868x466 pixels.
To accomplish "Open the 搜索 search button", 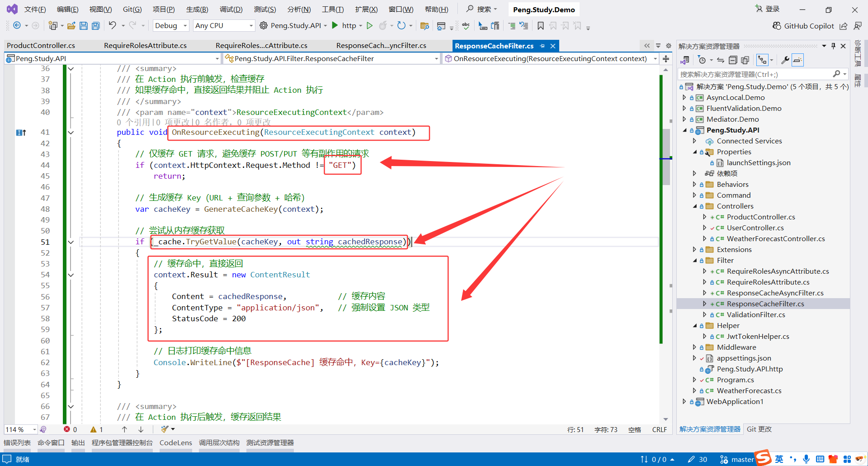I will point(482,9).
